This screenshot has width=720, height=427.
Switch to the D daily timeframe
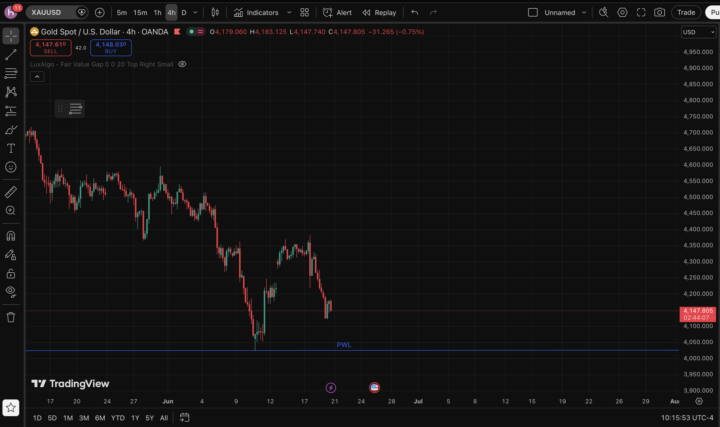(184, 12)
